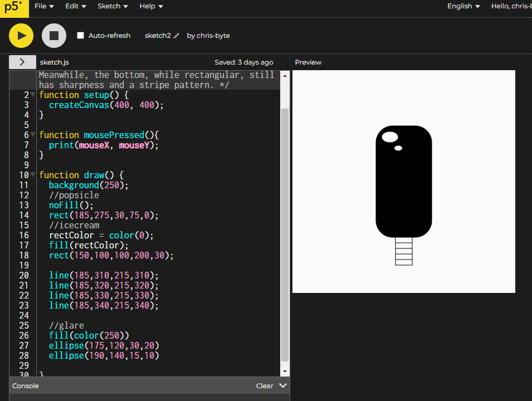Click the fill(rectColor) line
The width and height of the screenshot is (532, 401).
[89, 245]
